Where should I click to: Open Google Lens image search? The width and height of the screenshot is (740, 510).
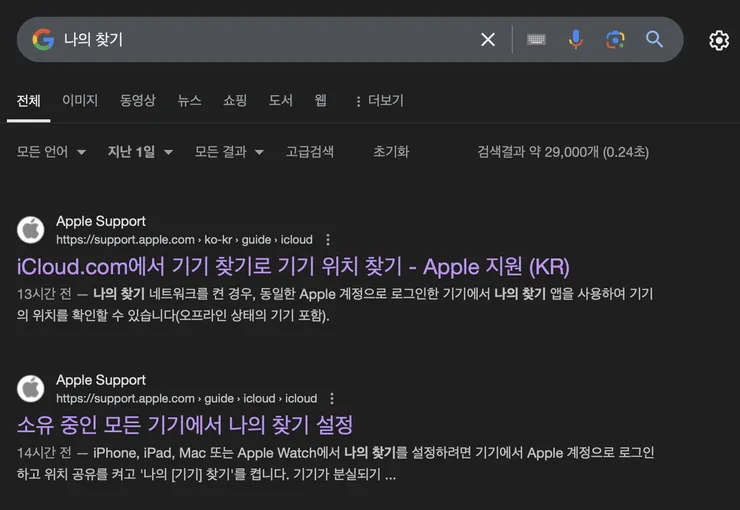coord(615,39)
